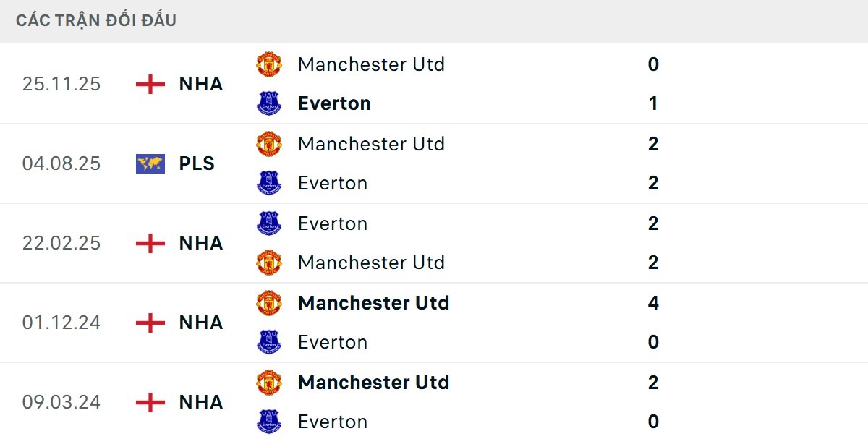The width and height of the screenshot is (868, 439).
Task: Click the Manchester Utd crest in the 04.08.25 match
Action: [269, 142]
